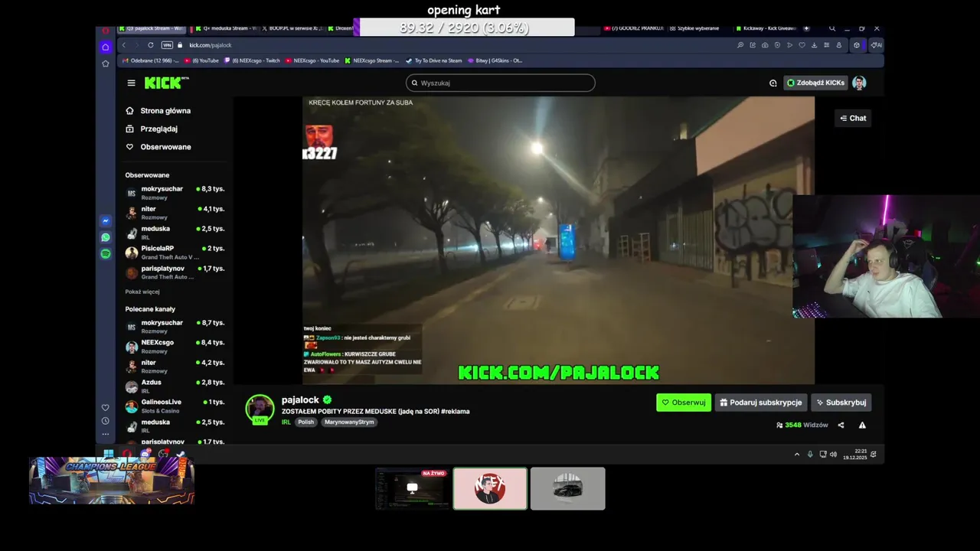This screenshot has width=980, height=551.
Task: Report stream via warning triangle icon
Action: coord(862,425)
